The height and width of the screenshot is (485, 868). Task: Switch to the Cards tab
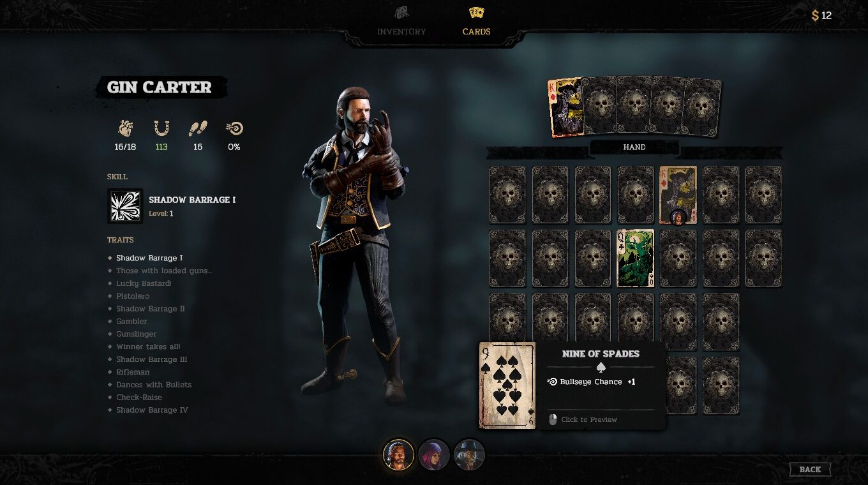point(476,22)
